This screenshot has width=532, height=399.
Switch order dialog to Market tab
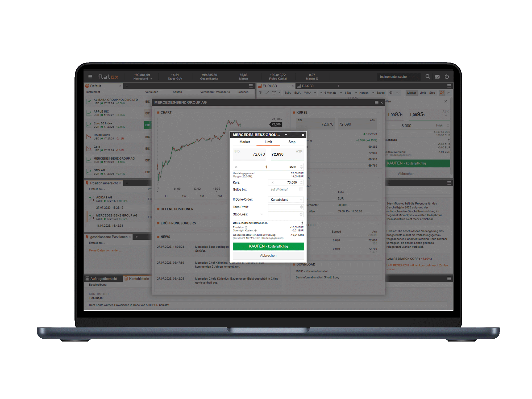click(245, 142)
